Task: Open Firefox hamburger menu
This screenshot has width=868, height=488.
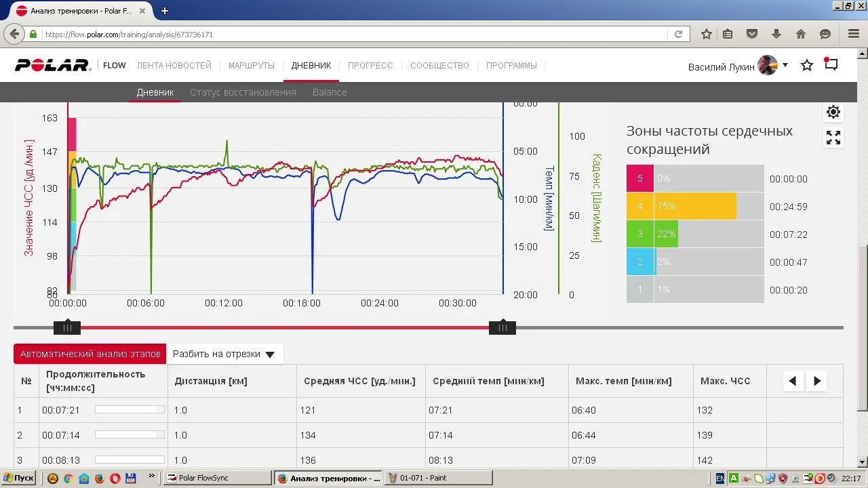Action: click(854, 34)
